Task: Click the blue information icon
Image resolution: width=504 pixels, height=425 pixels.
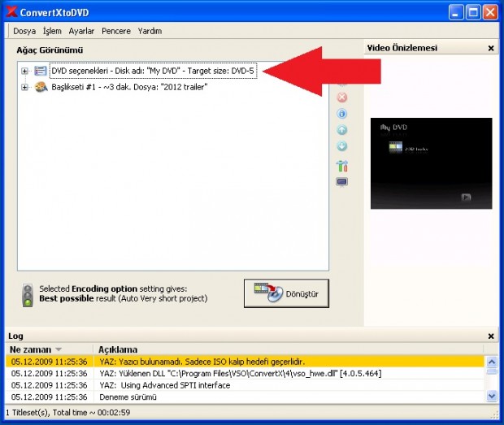Action: click(x=342, y=114)
